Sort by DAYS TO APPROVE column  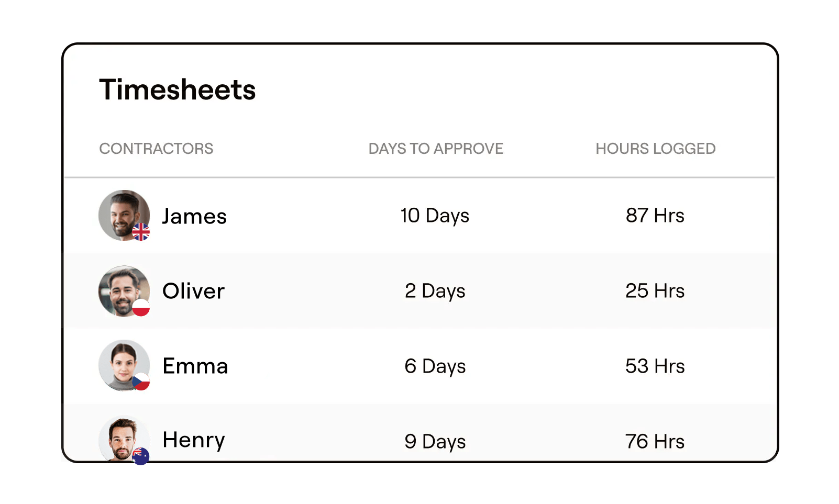click(x=435, y=149)
